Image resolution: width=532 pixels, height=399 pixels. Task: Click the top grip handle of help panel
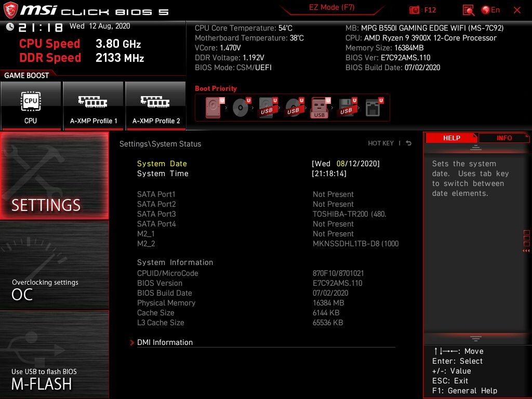pos(476,147)
